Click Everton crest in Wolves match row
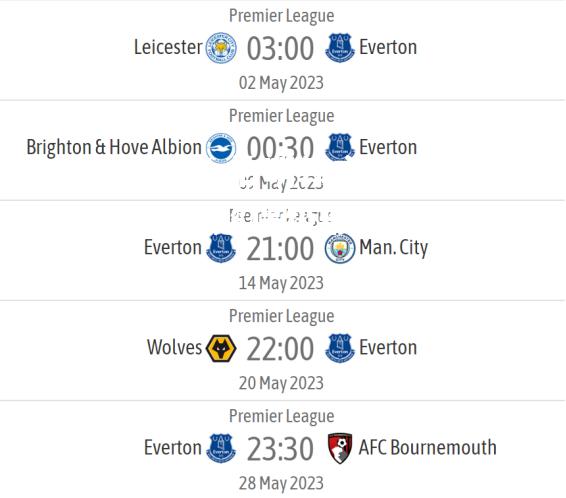This screenshot has height=498, width=566. [x=339, y=348]
